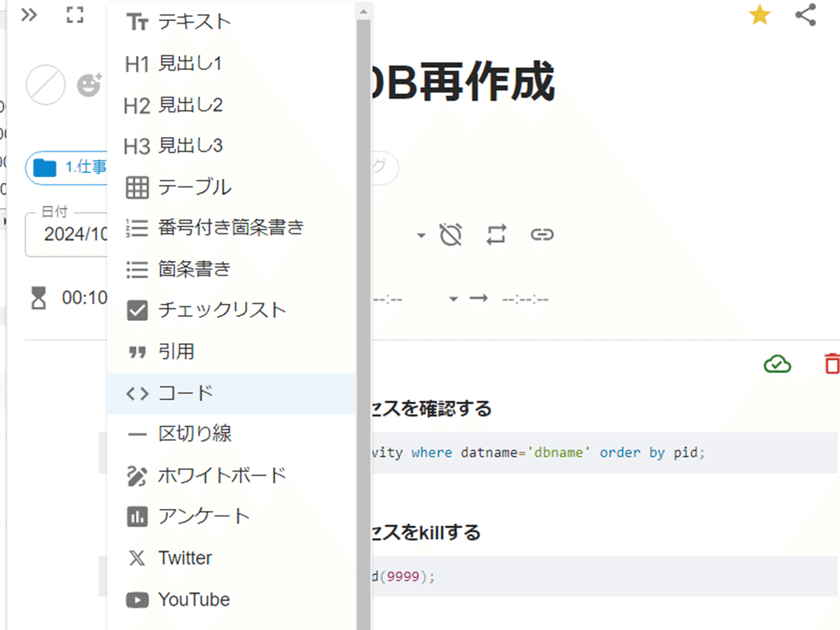The height and width of the screenshot is (630, 840).
Task: Toggle the repeat arrows icon
Action: pyautogui.click(x=496, y=234)
